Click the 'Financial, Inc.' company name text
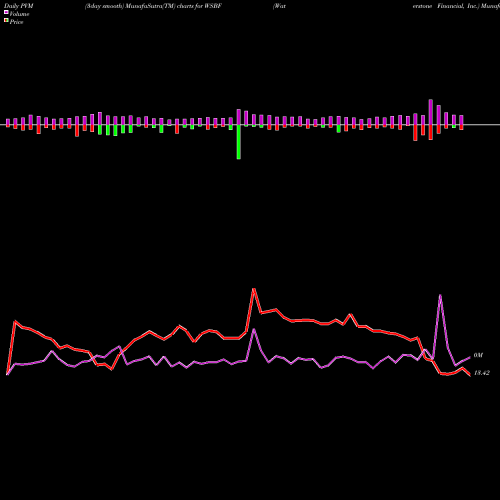This screenshot has width=500, height=500. [458, 6]
